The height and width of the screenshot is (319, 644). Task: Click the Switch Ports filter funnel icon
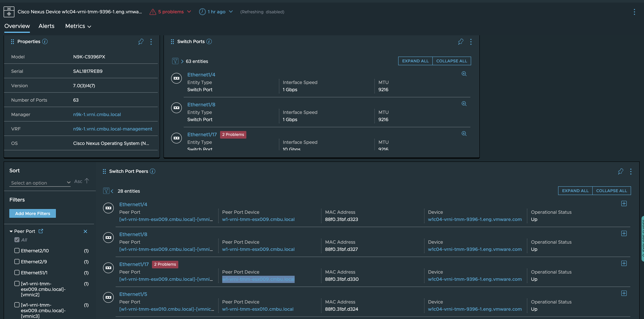coord(175,61)
